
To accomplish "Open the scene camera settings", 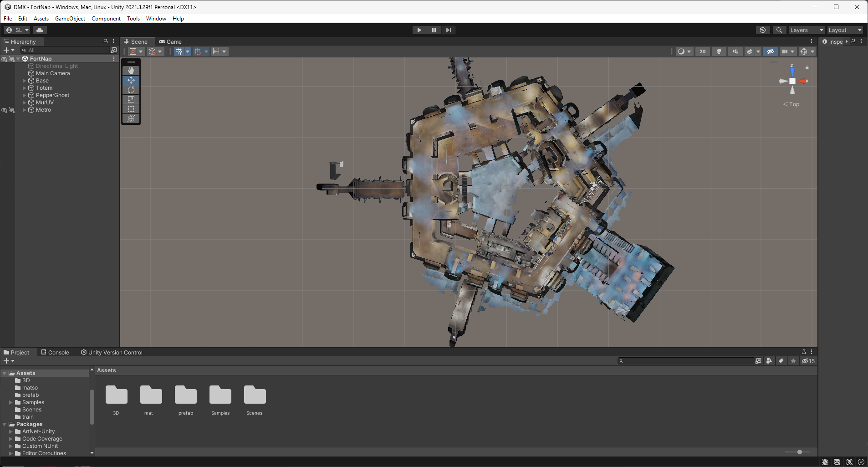I will (787, 51).
